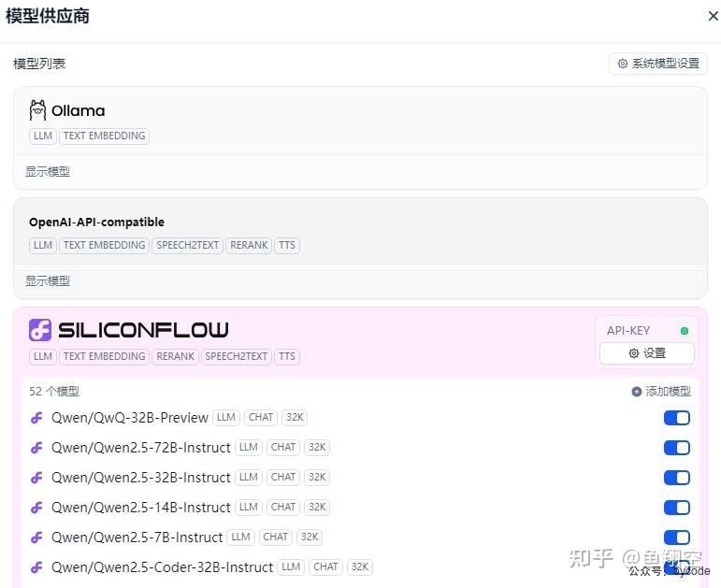The image size is (721, 588).
Task: Click the icon beside Qwen/QwQ-32B-Preview
Action: coord(36,418)
